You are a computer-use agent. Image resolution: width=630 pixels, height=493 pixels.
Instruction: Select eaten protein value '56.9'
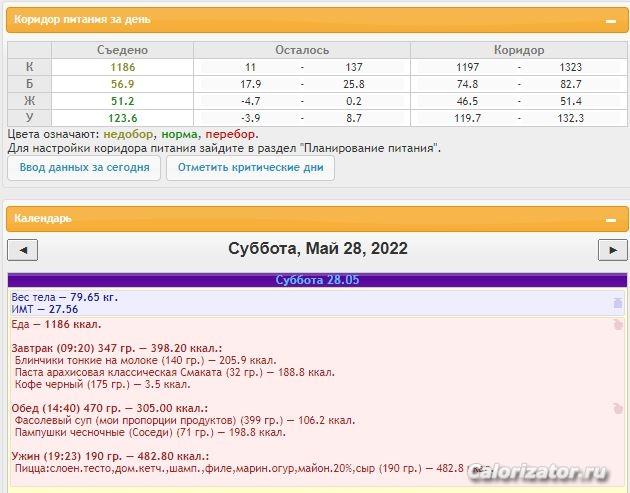[x=123, y=84]
